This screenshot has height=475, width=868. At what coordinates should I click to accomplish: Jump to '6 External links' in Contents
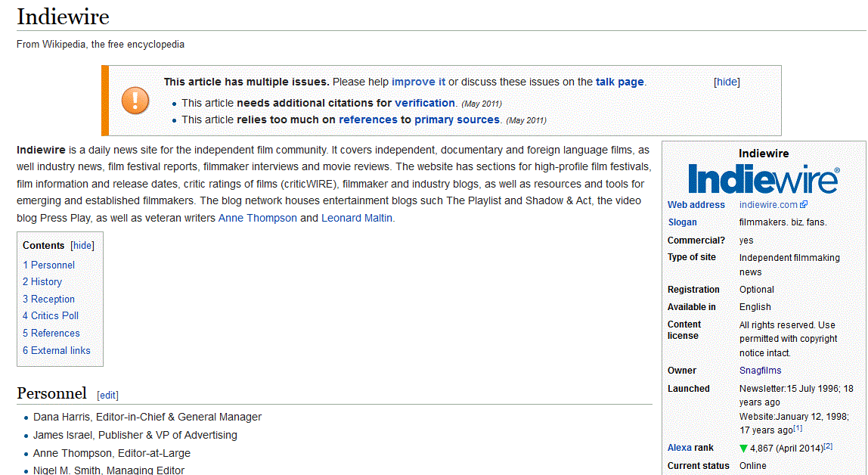coord(57,350)
